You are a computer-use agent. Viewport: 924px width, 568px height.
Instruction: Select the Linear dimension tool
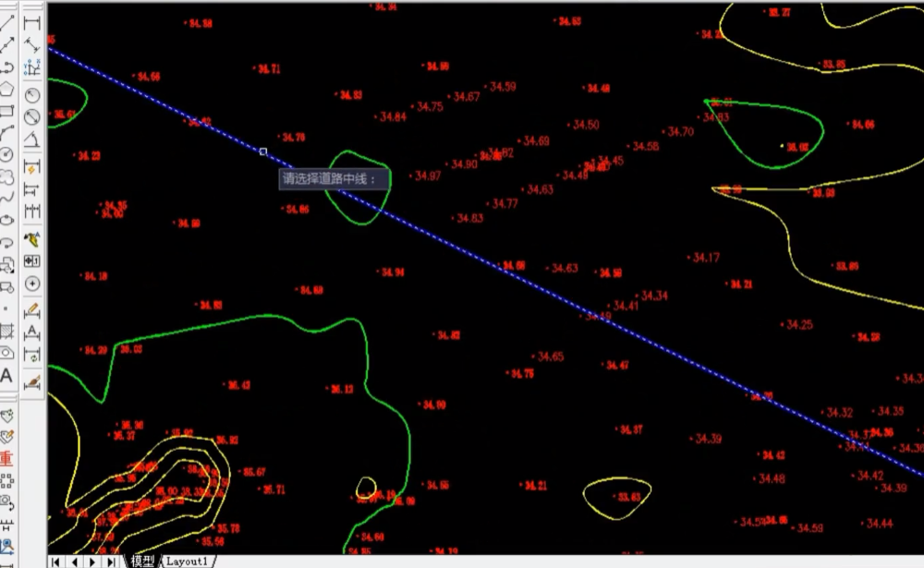coord(32,22)
